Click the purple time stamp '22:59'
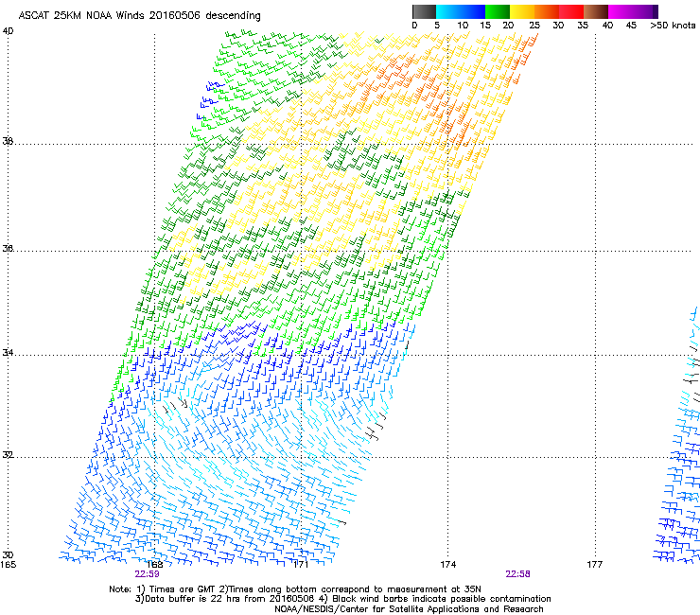 pos(147,574)
